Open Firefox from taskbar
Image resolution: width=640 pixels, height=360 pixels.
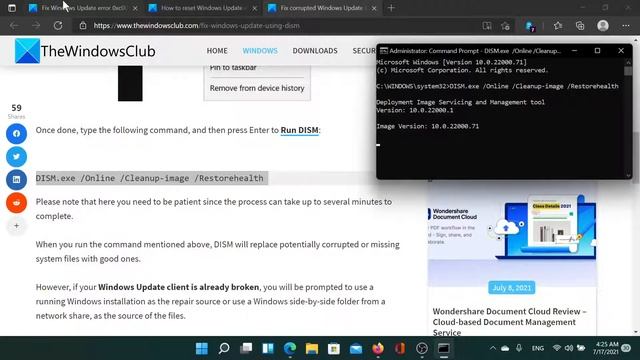point(378,348)
